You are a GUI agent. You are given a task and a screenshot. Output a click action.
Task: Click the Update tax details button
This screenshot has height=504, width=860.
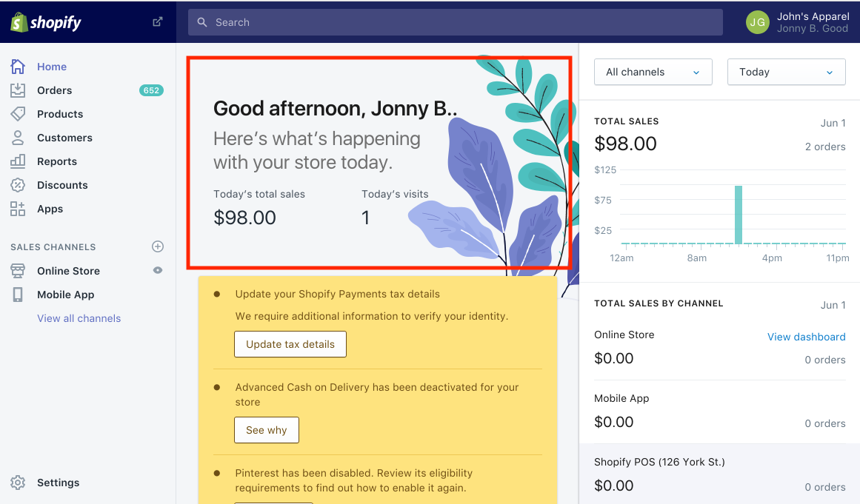tap(290, 343)
